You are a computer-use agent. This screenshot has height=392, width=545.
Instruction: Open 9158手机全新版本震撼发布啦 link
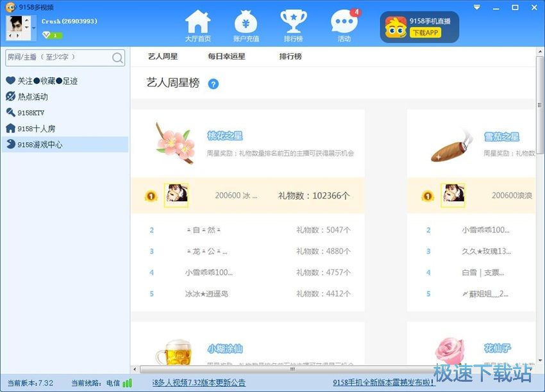[383, 382]
